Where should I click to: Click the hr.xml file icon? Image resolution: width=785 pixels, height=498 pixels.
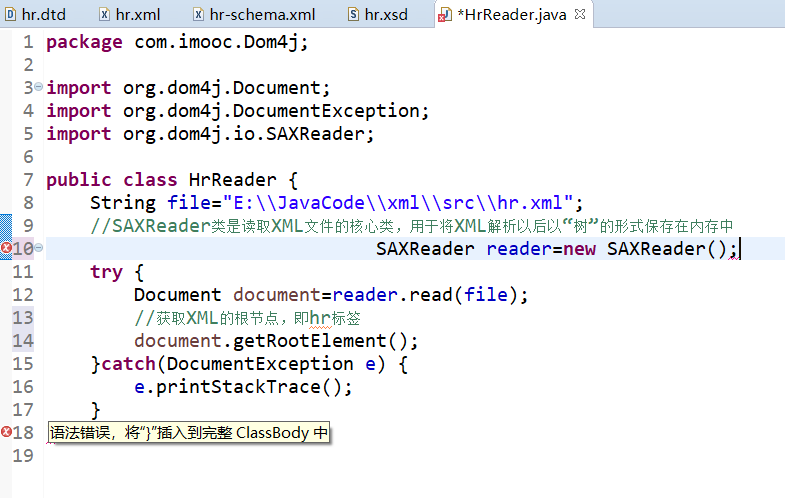(104, 15)
